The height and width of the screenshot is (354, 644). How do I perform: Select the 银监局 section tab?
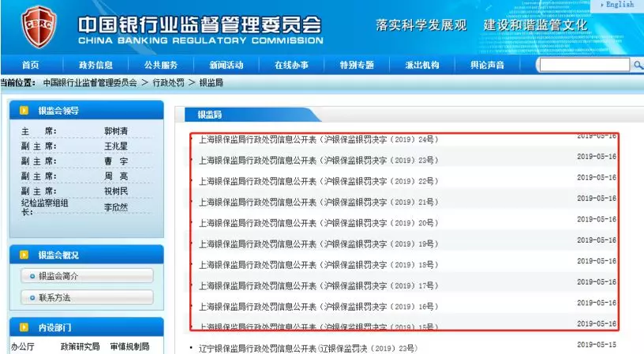pyautogui.click(x=210, y=115)
